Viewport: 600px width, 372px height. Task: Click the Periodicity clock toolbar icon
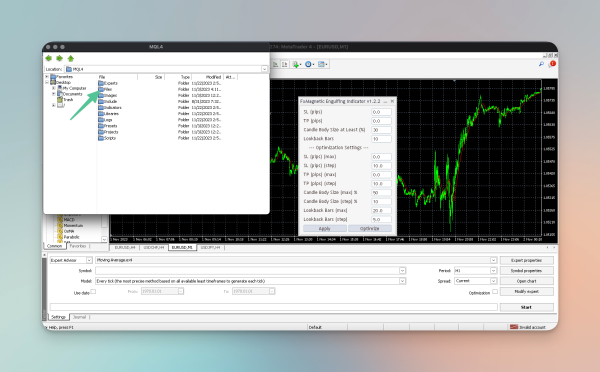tap(309, 64)
